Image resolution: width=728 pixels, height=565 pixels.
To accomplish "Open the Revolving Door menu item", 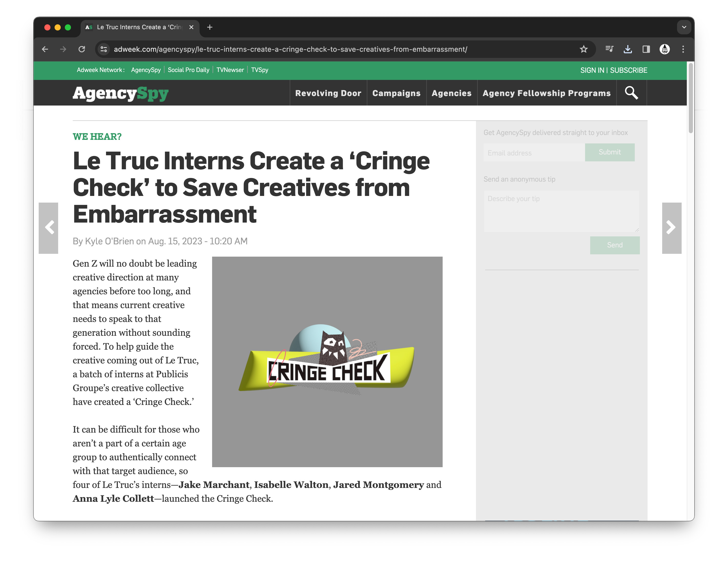I will coord(328,93).
